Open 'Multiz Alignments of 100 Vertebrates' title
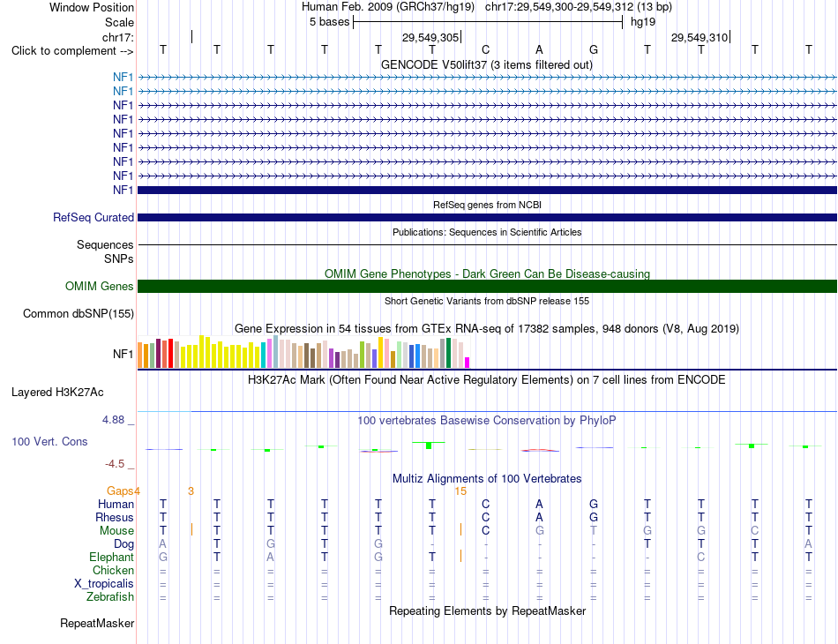Screen dimensions: 838x644 coord(487,478)
